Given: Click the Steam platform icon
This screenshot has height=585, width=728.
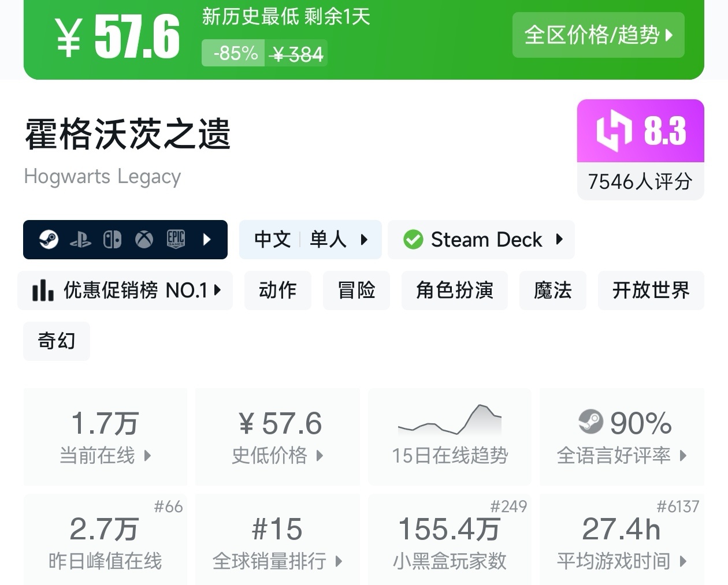Looking at the screenshot, I should (49, 239).
